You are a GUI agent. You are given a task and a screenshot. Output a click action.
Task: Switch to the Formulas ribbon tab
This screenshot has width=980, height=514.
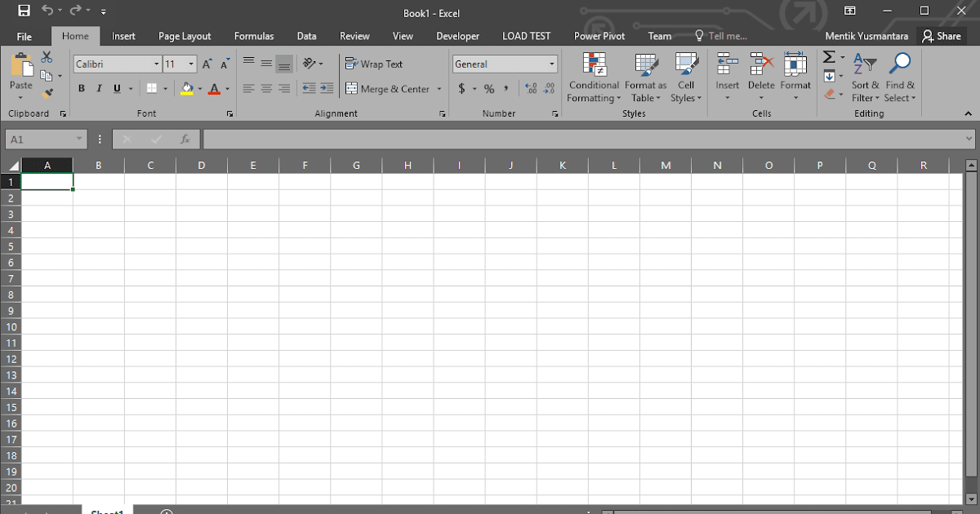point(253,36)
